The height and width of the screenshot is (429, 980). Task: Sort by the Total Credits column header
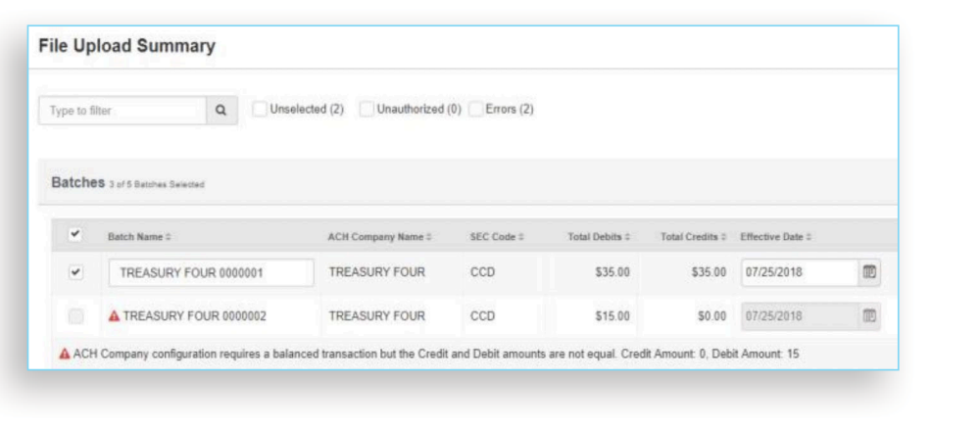click(693, 237)
